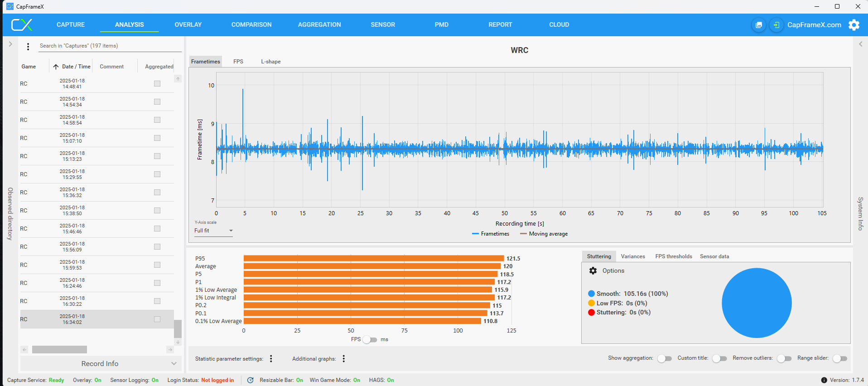This screenshot has width=868, height=386.
Task: Click the screenshot gallery icon in the header
Action: pos(758,25)
